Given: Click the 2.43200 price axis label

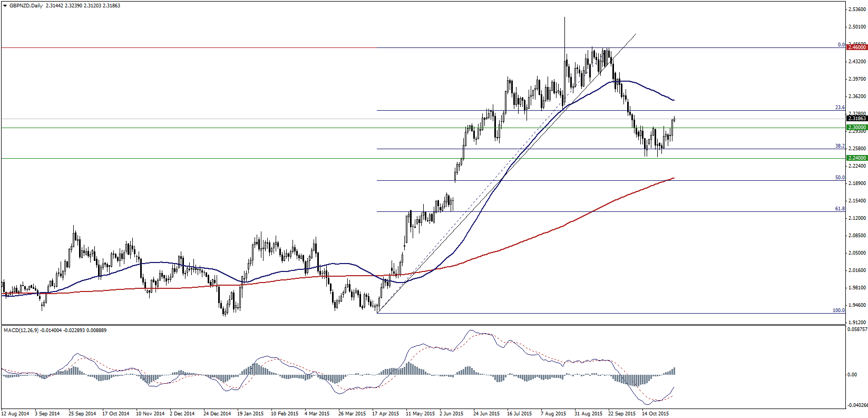Looking at the screenshot, I should pos(857,62).
